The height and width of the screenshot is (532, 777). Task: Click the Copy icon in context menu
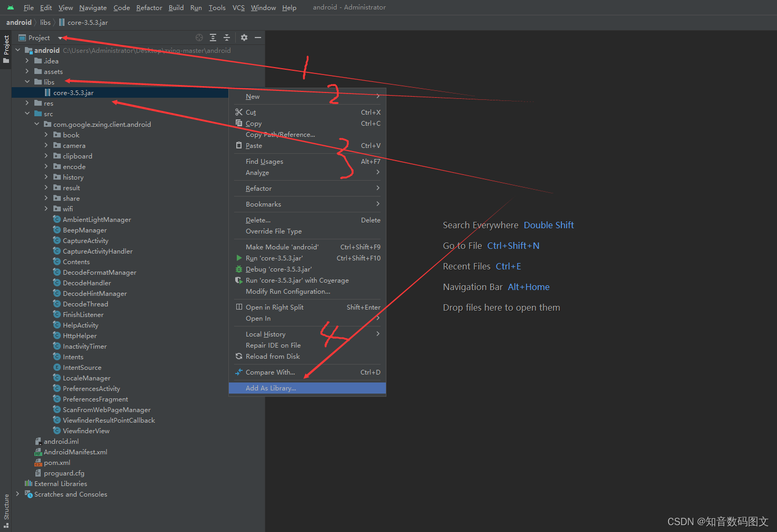tap(239, 123)
